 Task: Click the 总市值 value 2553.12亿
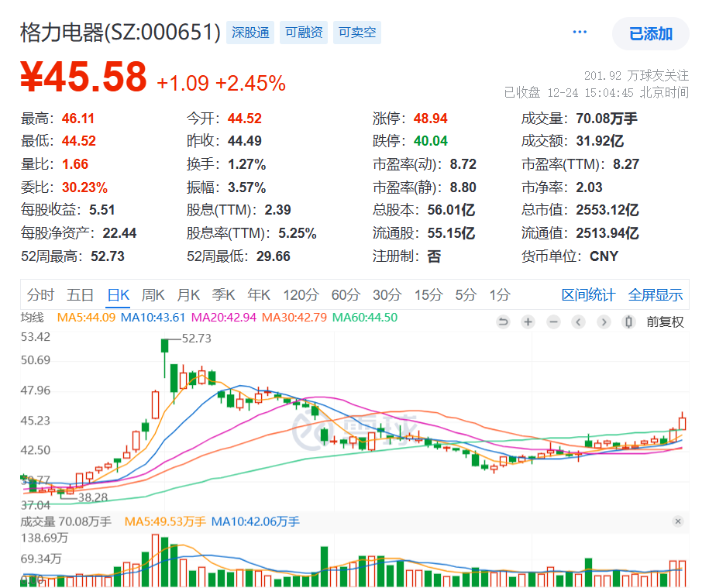(x=607, y=210)
